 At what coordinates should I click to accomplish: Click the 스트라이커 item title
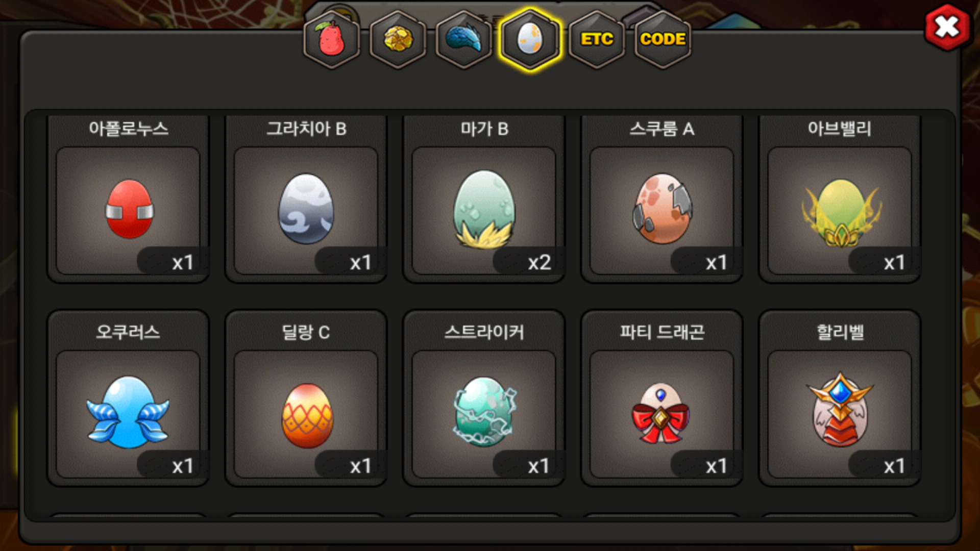[x=484, y=332]
